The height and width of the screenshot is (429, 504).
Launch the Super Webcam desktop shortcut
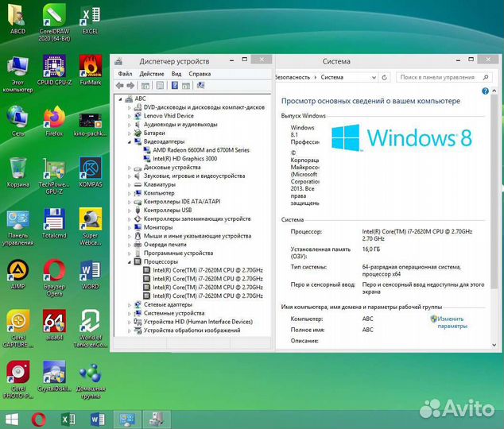coord(91,226)
